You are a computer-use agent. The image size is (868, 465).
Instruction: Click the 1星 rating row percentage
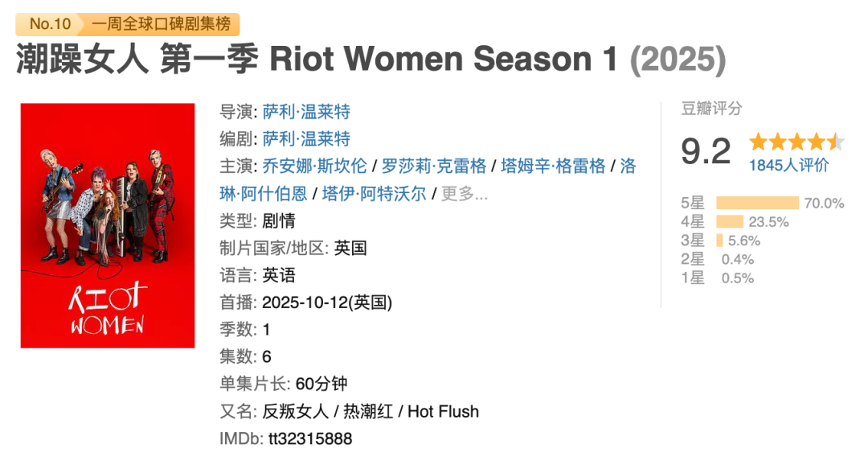(x=737, y=278)
